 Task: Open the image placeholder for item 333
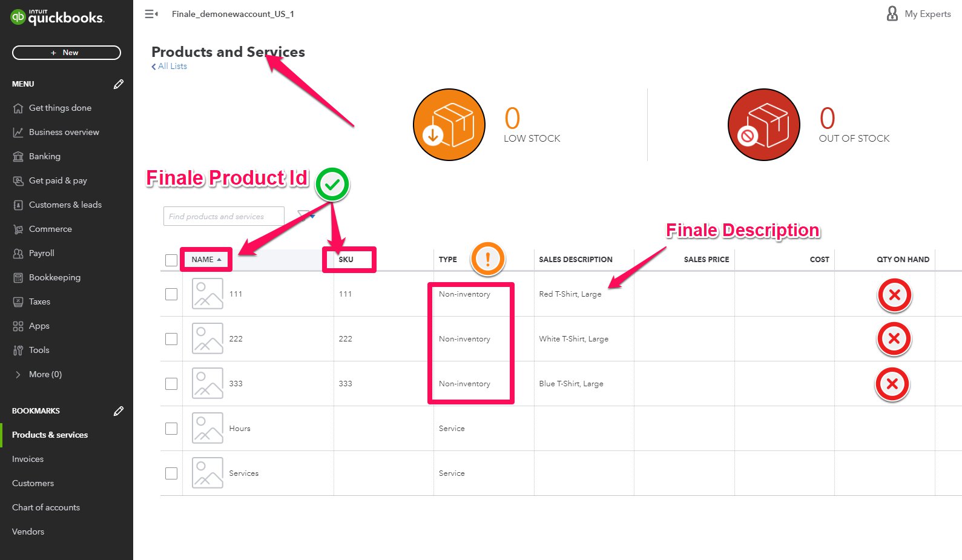tap(208, 383)
